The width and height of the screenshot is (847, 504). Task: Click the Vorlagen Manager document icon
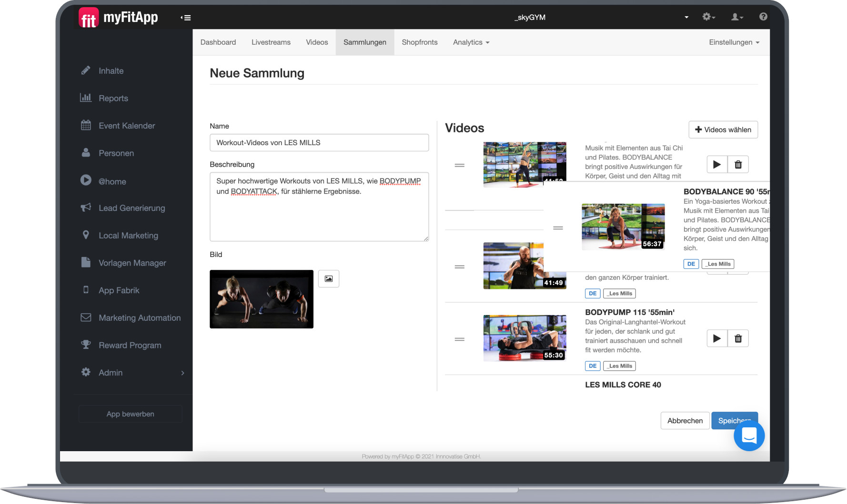coord(86,262)
